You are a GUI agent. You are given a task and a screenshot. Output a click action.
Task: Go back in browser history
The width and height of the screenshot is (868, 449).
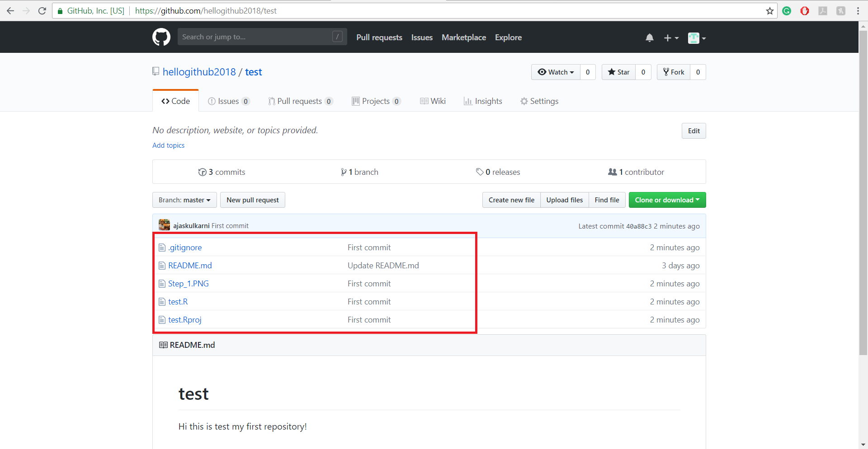point(10,11)
